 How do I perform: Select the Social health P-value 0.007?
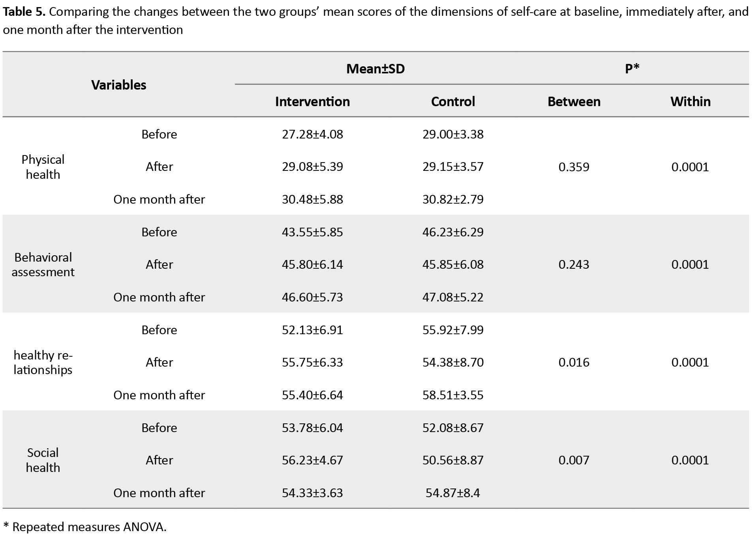(574, 460)
